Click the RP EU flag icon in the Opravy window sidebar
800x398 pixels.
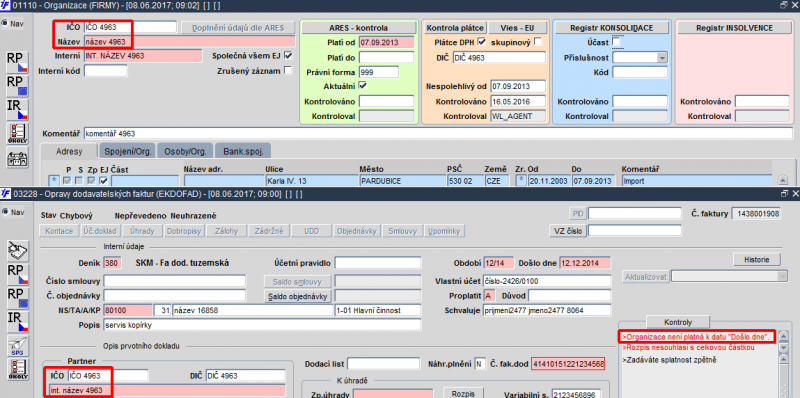tap(17, 298)
